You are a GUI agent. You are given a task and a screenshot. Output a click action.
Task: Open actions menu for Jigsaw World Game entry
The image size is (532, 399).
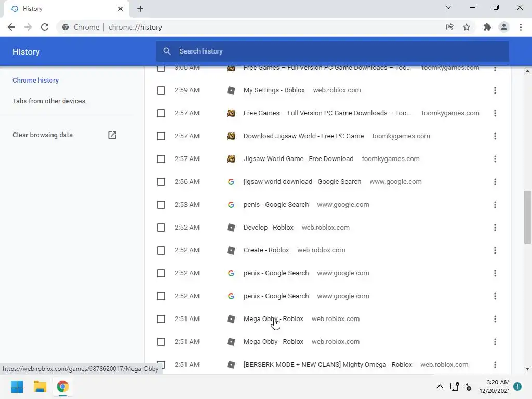[495, 159]
